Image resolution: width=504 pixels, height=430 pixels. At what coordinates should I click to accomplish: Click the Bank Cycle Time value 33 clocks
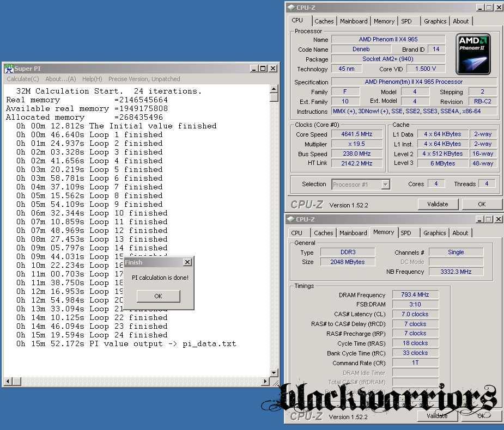pos(415,353)
